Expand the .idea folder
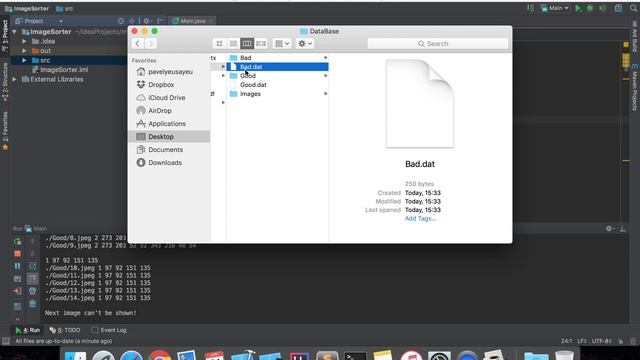Viewport: 640px width, 360px height. [x=24, y=41]
